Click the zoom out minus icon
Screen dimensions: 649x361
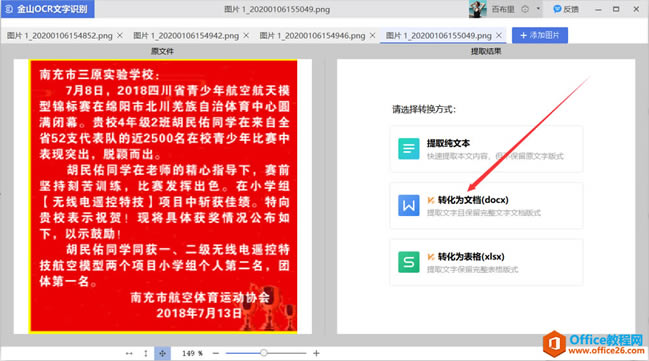point(216,353)
